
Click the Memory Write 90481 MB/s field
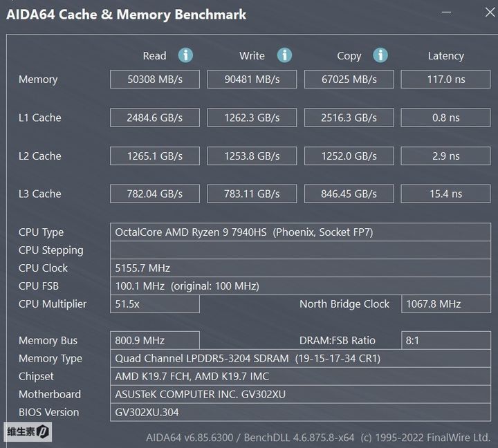(252, 80)
